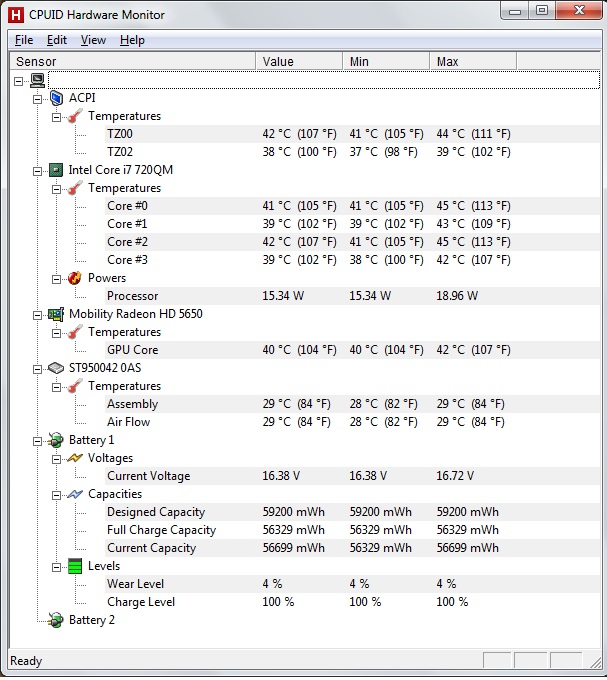Close the CPUID Hardware Monitor window
Screen dimensions: 607x680
(x=579, y=10)
